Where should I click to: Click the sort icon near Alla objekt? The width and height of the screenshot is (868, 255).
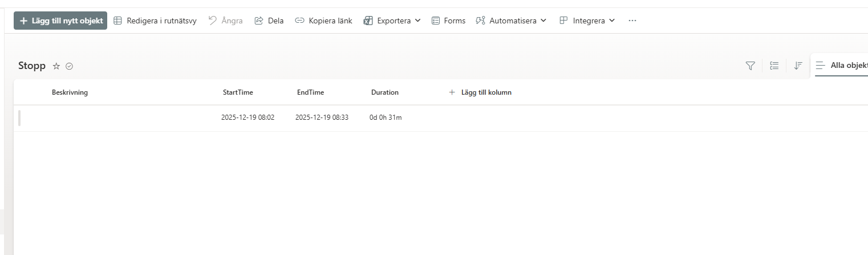(x=798, y=66)
